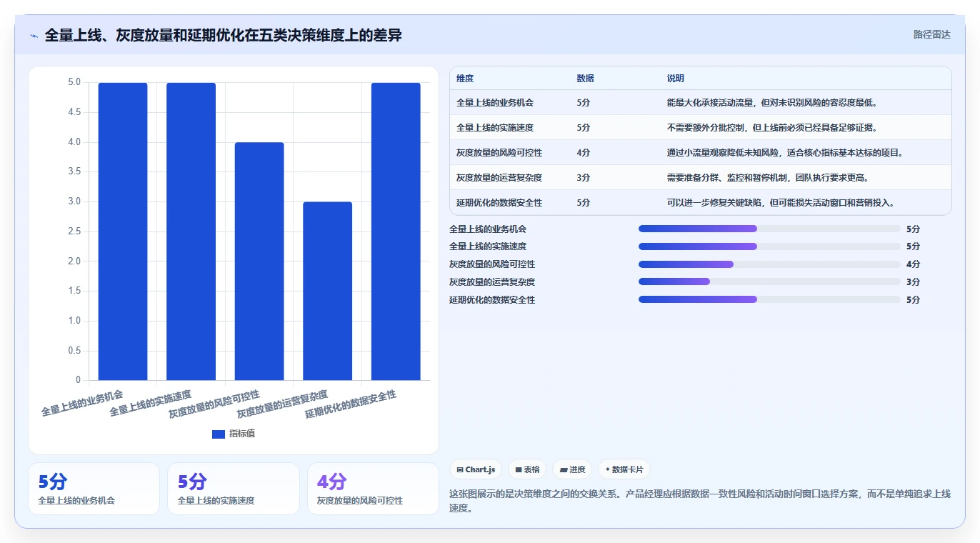Click the 灰度放量的运营复杂度 progress bar
This screenshot has height=543, width=980.
tap(769, 282)
